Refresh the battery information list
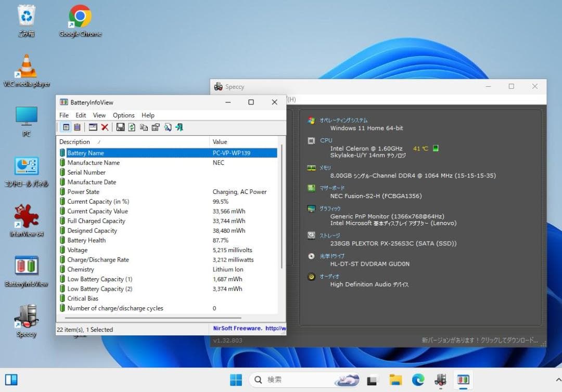The height and width of the screenshot is (392, 562). [x=131, y=127]
